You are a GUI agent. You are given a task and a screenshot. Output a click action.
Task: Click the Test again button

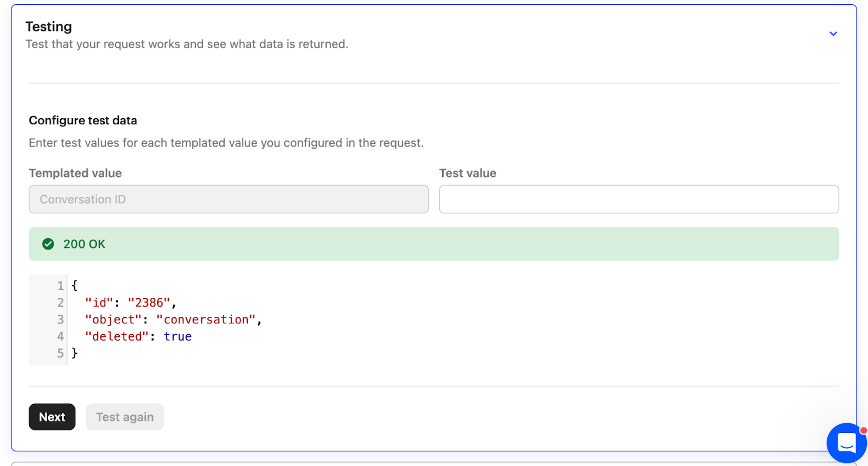(x=125, y=417)
